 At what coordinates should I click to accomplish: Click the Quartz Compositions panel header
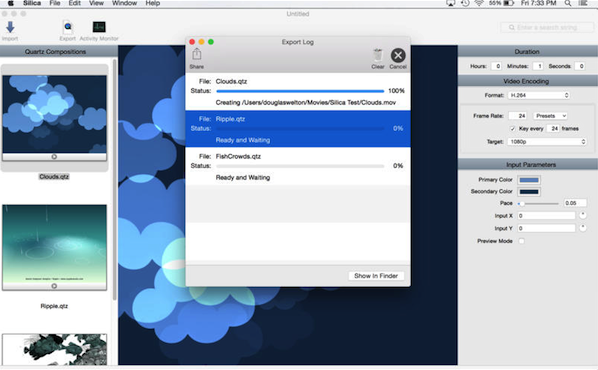55,51
